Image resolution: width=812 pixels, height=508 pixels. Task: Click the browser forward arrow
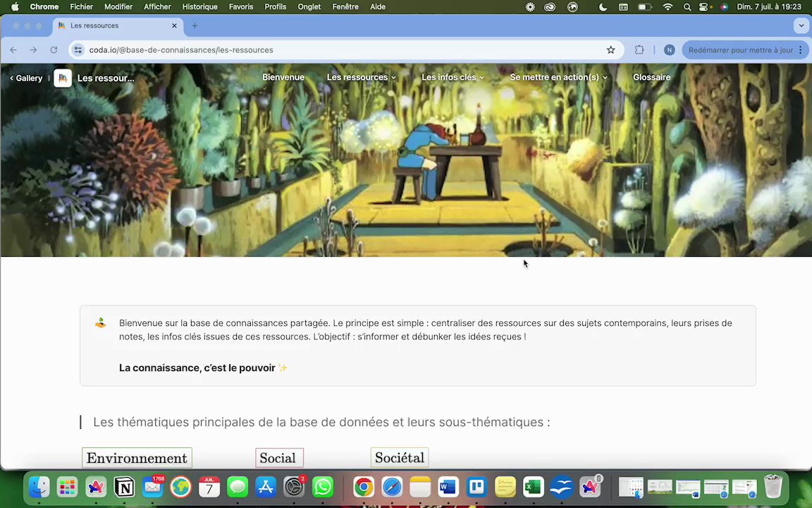33,50
